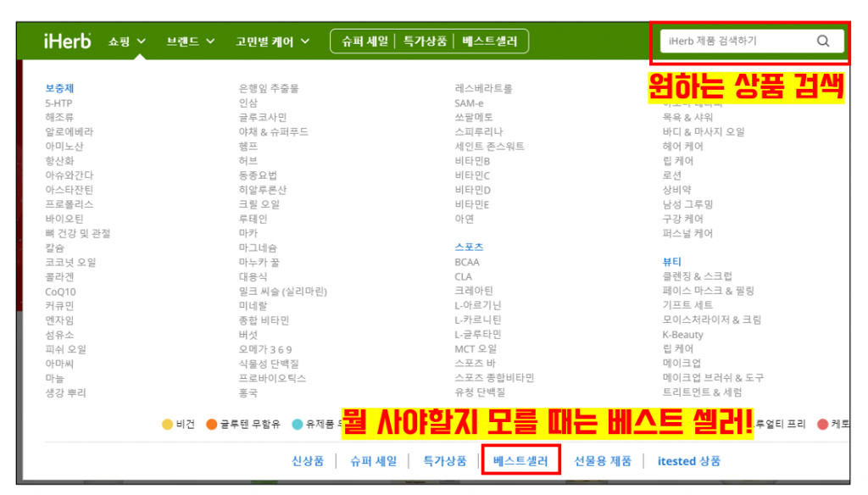This screenshot has width=868, height=495.
Task: Click the iHerb product search field
Action: (x=752, y=41)
